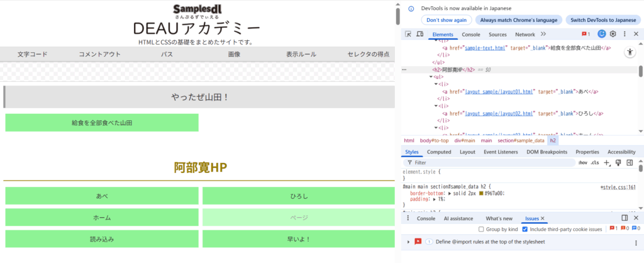Click the #967a00 border color swatch

pos(482,194)
